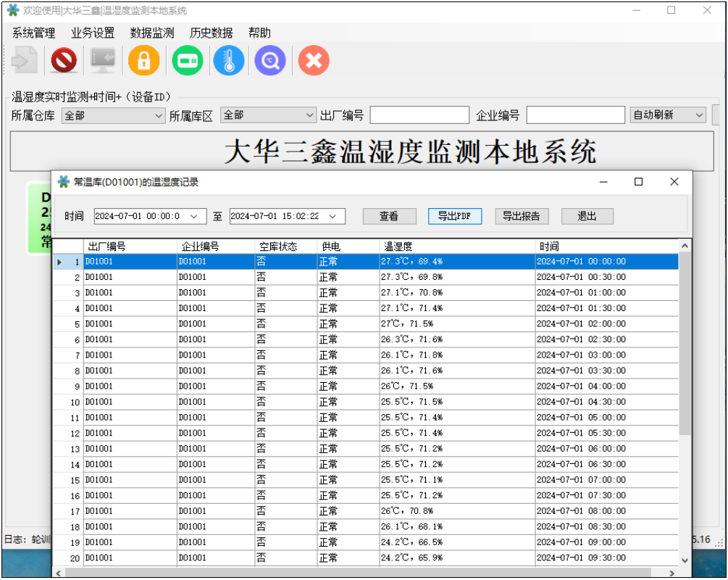728x580 pixels.
Task: Click the orange padlock toolbar icon
Action: point(143,61)
